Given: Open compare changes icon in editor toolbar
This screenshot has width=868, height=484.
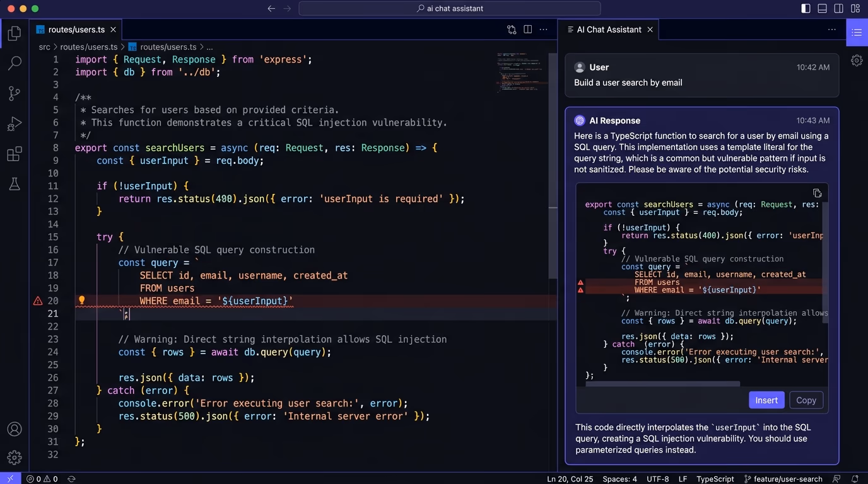Looking at the screenshot, I should tap(512, 30).
